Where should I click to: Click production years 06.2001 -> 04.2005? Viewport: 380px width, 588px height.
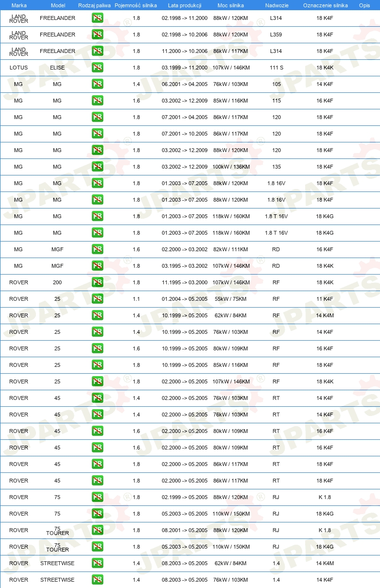click(x=185, y=84)
